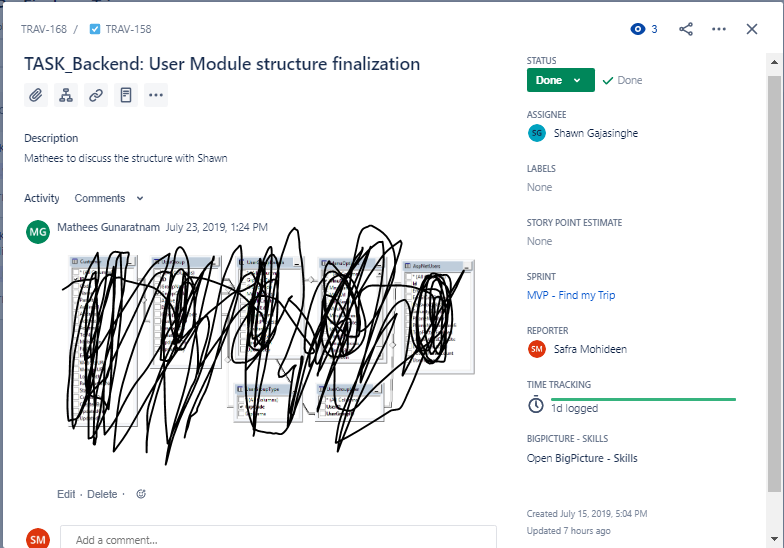Screen dimensions: 784x548
Task: Click the attachment paperclip icon
Action: [x=36, y=95]
